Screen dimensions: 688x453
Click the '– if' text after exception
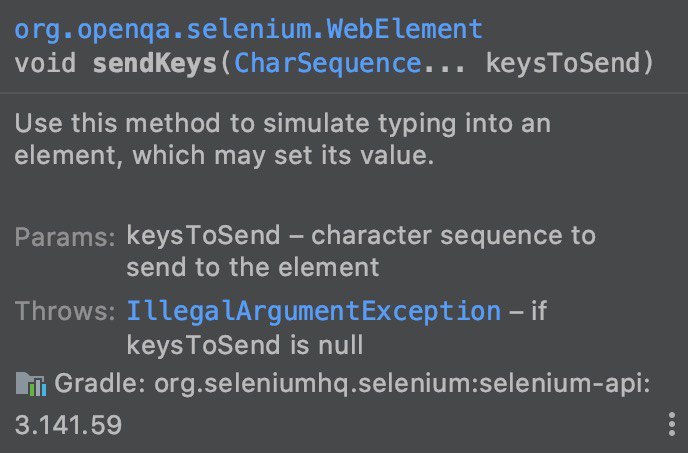(x=528, y=311)
